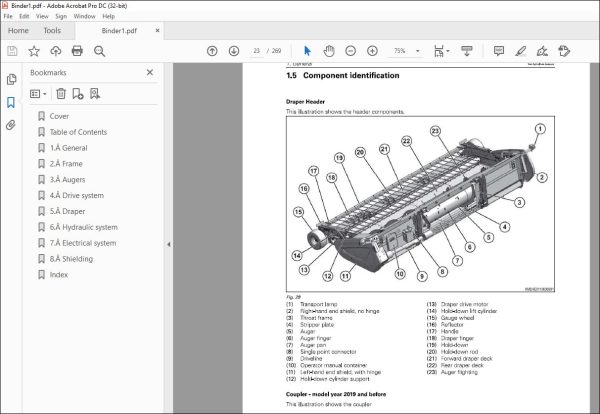Go to the 1. General bookmark
The image size is (600, 414).
pos(68,148)
